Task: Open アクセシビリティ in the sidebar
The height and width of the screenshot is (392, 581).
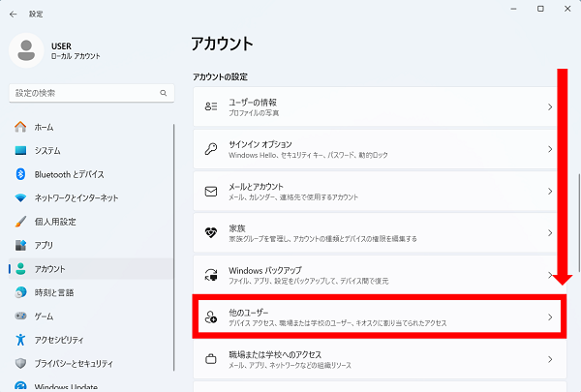Action: pos(91,340)
